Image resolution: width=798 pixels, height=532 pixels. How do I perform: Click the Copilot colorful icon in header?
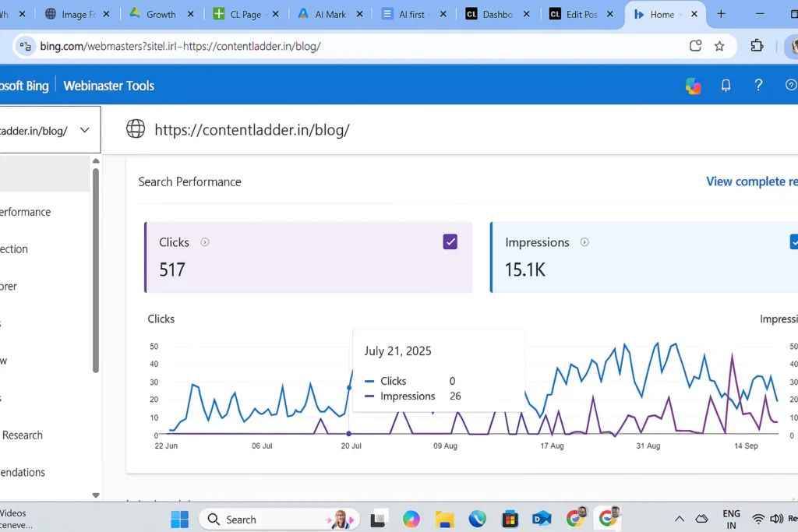693,86
